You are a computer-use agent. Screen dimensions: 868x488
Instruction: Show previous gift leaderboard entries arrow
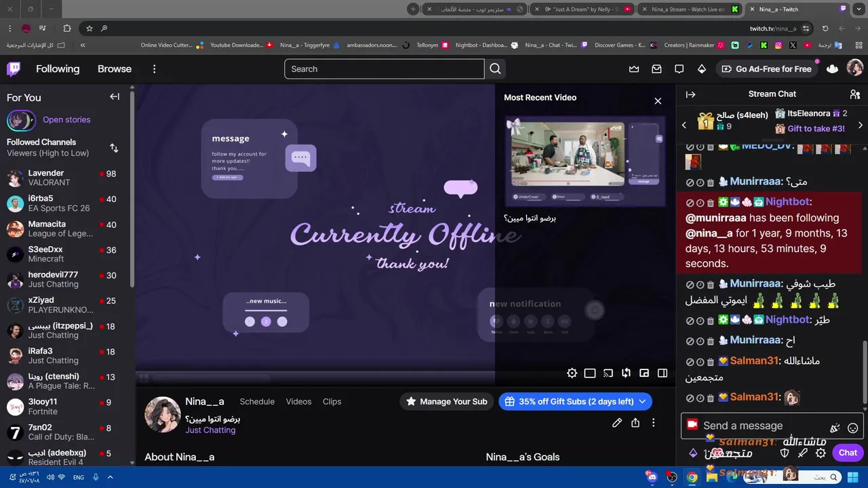tap(684, 125)
